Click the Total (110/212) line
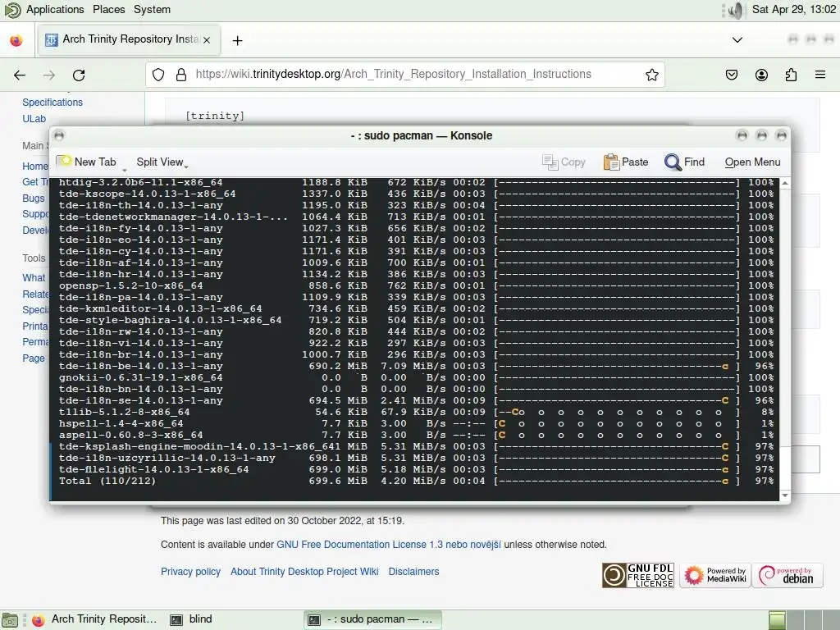 click(416, 481)
